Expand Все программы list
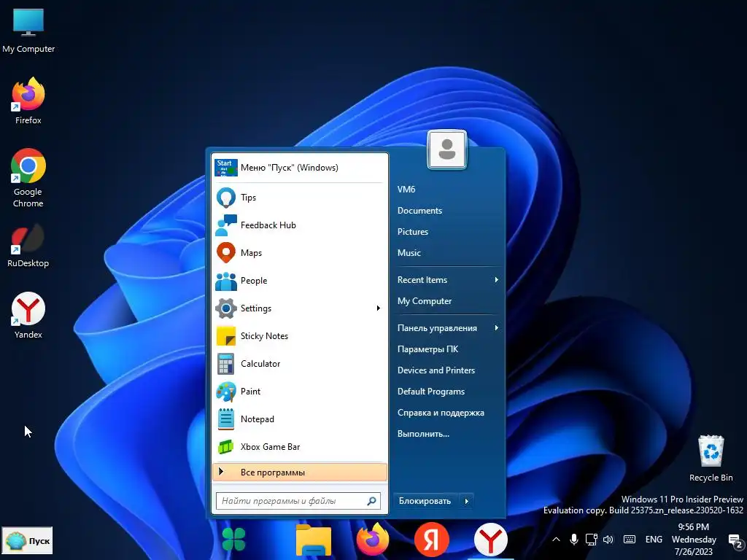Screen dimensions: 747x560 pyautogui.click(x=299, y=472)
